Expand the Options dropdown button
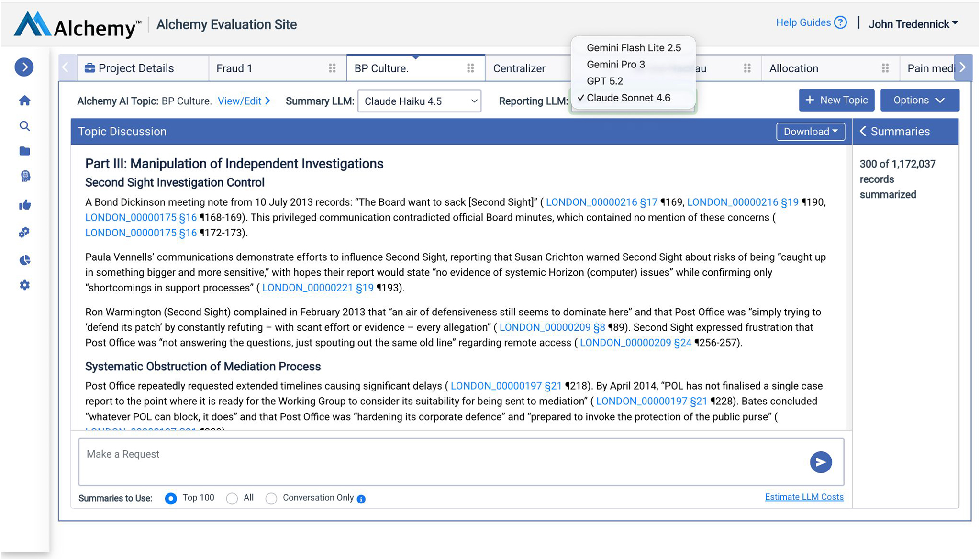Screen dimensions: 980x559 919,101
